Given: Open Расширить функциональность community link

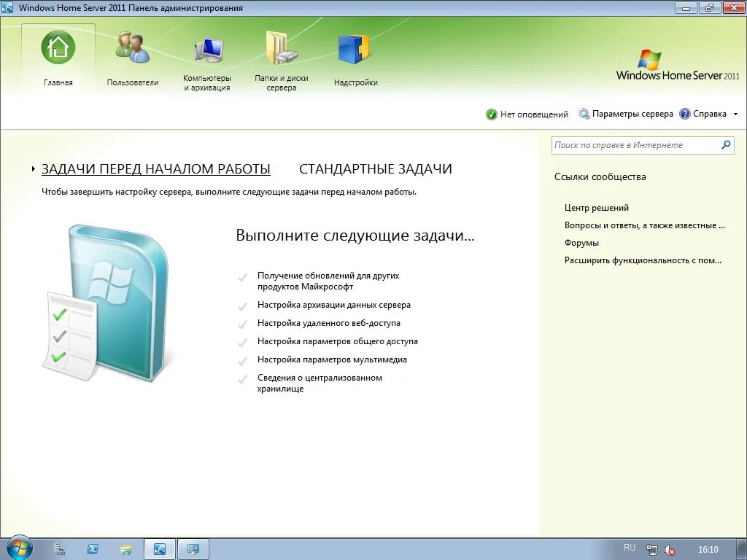Looking at the screenshot, I should [x=643, y=260].
